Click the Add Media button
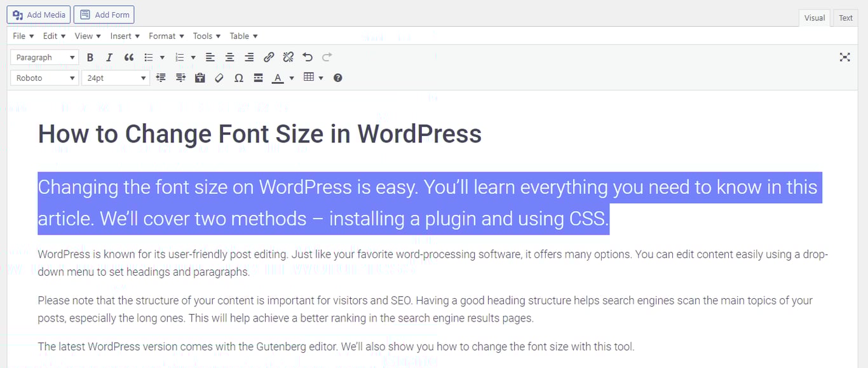868x368 pixels. click(x=38, y=14)
